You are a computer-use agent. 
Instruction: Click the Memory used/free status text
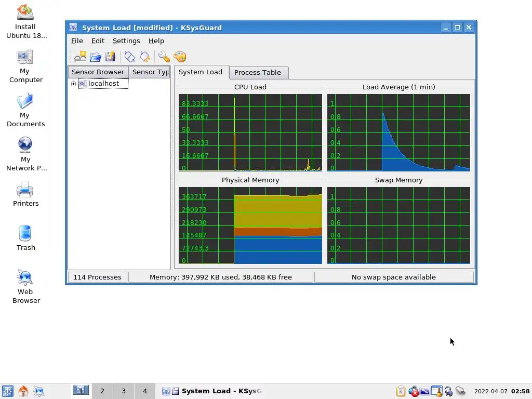220,277
